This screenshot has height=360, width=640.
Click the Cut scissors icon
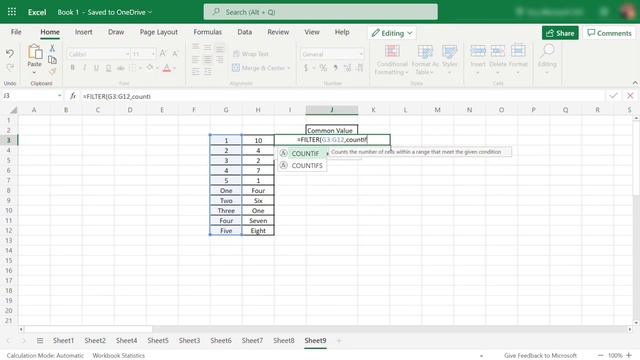(52, 48)
